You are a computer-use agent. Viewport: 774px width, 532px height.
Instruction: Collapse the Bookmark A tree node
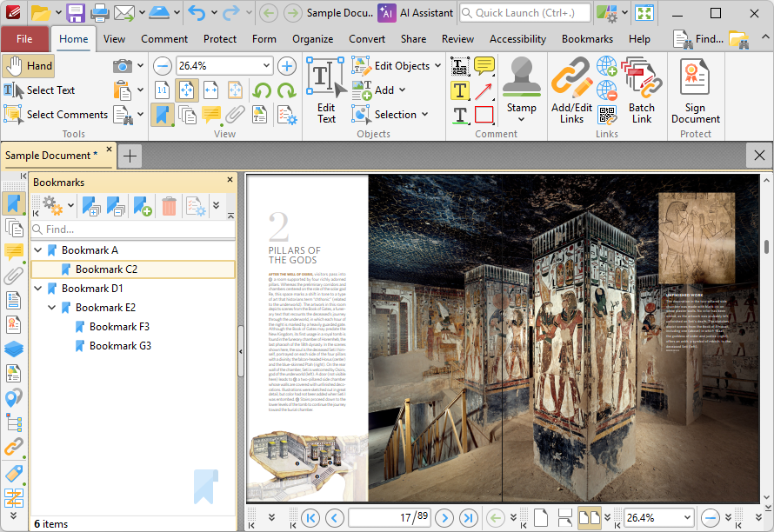click(x=38, y=250)
